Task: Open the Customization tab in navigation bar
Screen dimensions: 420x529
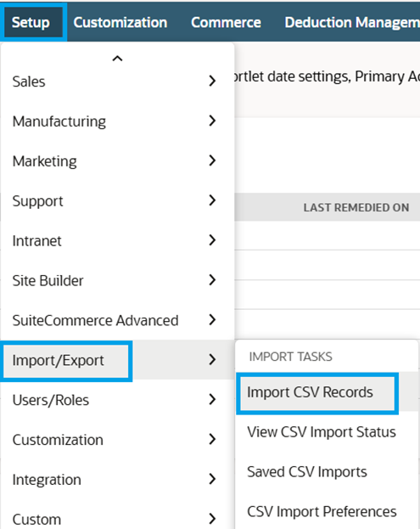Action: point(120,22)
